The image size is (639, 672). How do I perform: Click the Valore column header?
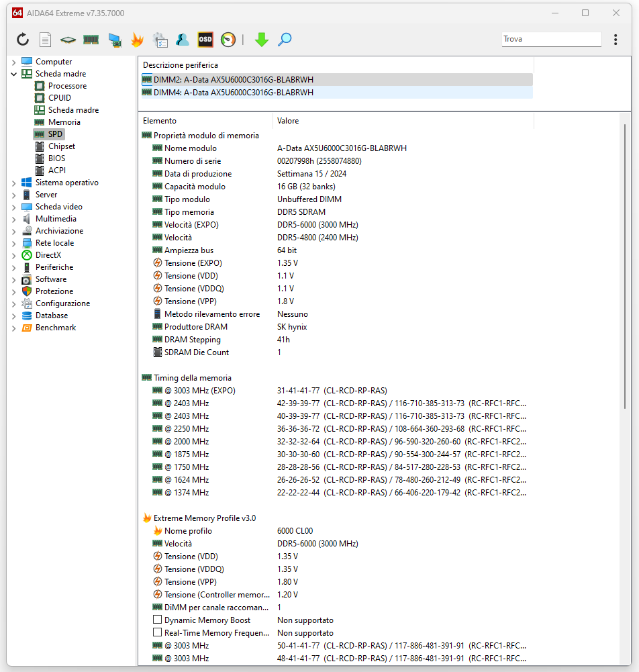pos(288,121)
